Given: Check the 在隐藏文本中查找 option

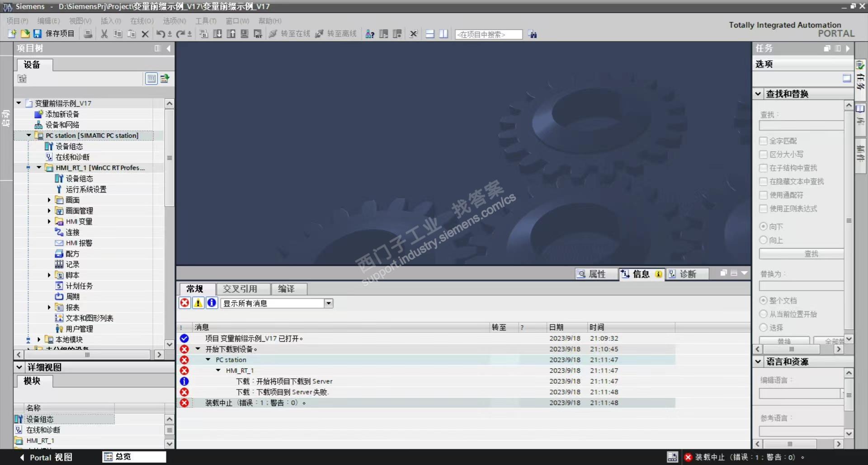Looking at the screenshot, I should (x=764, y=182).
